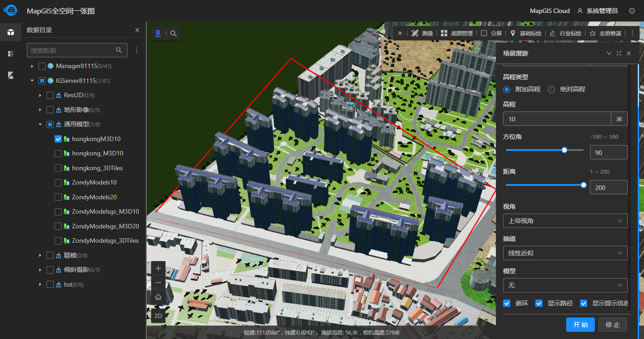The image size is (644, 339).
Task: Zoom in with the plus button
Action: 158,269
